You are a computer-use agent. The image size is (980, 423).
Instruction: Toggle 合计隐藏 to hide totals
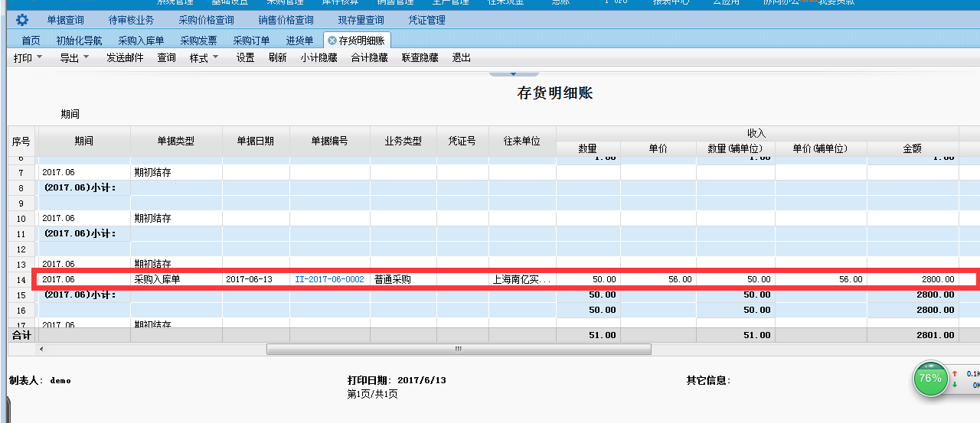(370, 58)
